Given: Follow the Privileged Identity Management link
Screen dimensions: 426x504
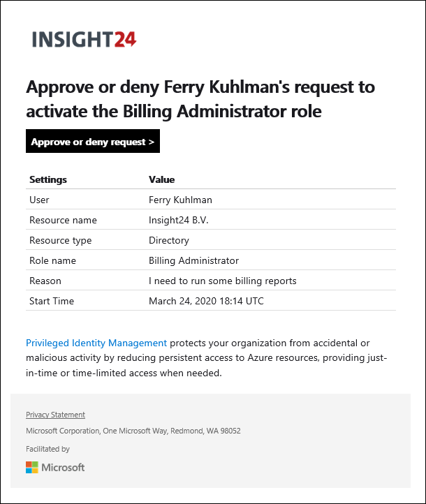Looking at the screenshot, I should pyautogui.click(x=96, y=343).
